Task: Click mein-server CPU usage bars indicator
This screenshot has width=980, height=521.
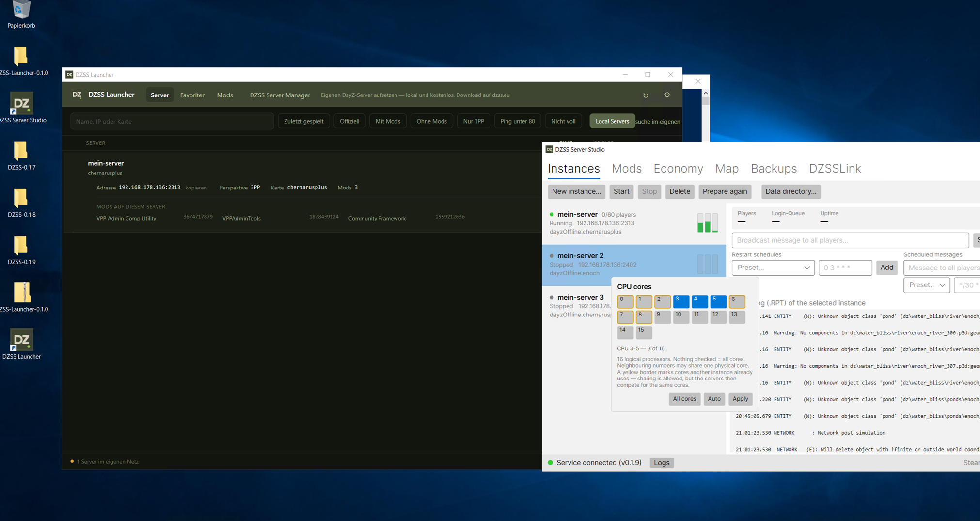Action: (708, 223)
